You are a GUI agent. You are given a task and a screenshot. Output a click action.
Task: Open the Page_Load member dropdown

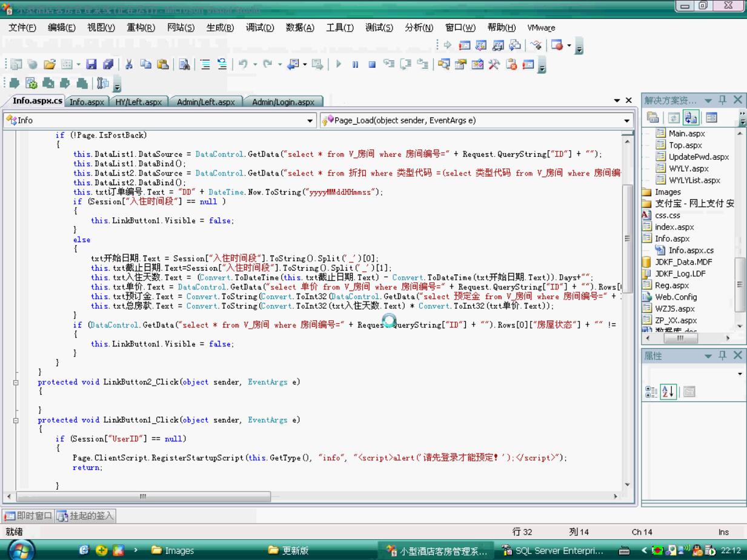(627, 120)
